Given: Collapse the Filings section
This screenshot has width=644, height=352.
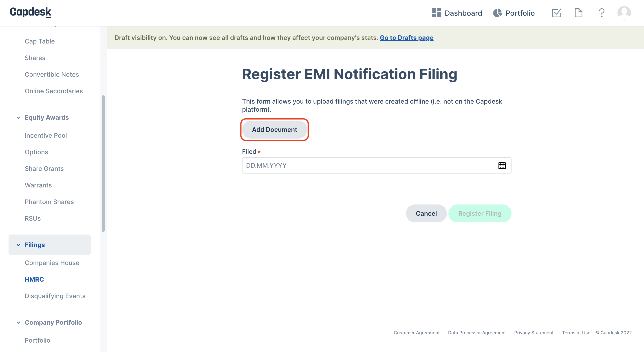Looking at the screenshot, I should [18, 245].
